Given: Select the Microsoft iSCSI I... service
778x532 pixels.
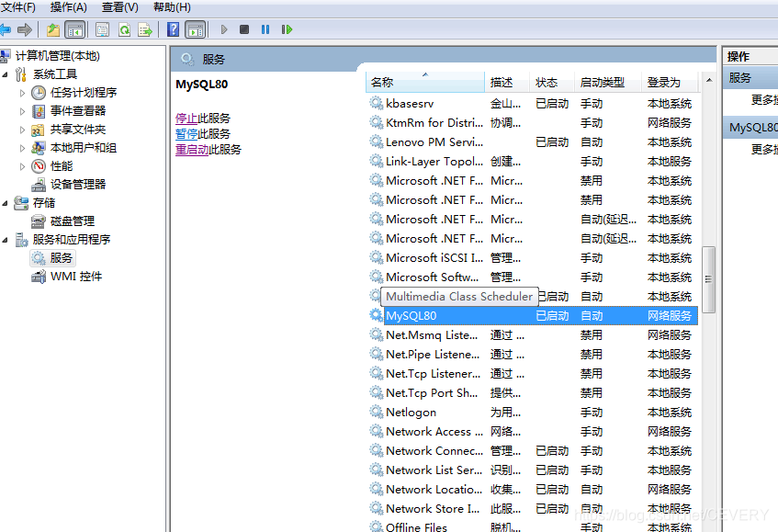Looking at the screenshot, I should tap(534, 257).
